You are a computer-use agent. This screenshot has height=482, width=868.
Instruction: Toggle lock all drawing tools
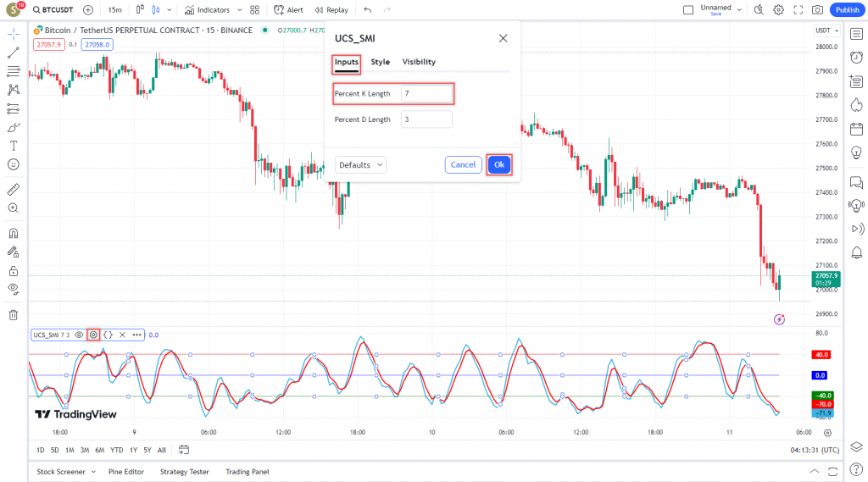coord(14,270)
